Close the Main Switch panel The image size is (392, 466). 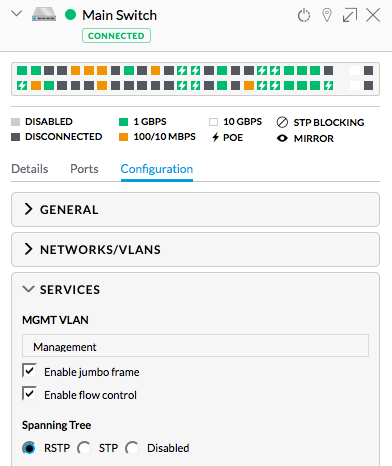click(x=373, y=15)
